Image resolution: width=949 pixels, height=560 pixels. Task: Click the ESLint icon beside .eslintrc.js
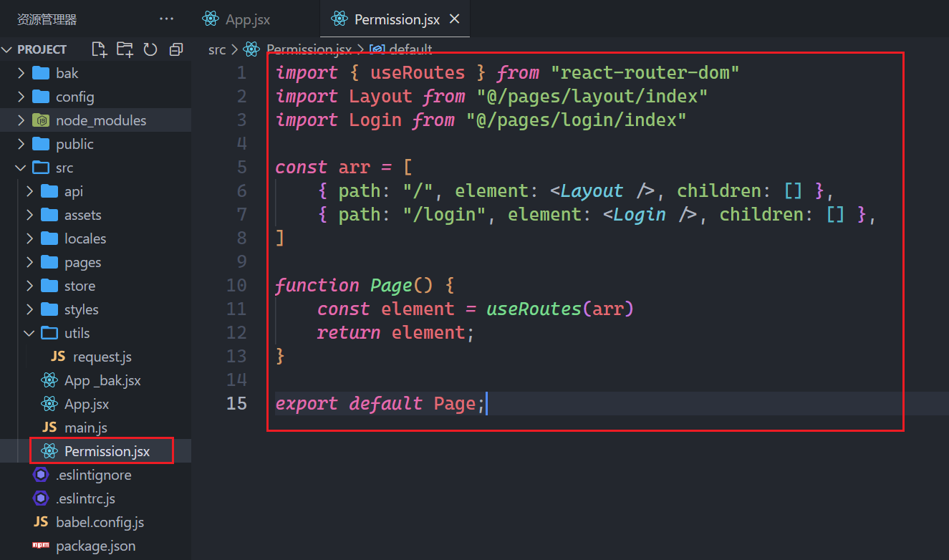coord(41,498)
